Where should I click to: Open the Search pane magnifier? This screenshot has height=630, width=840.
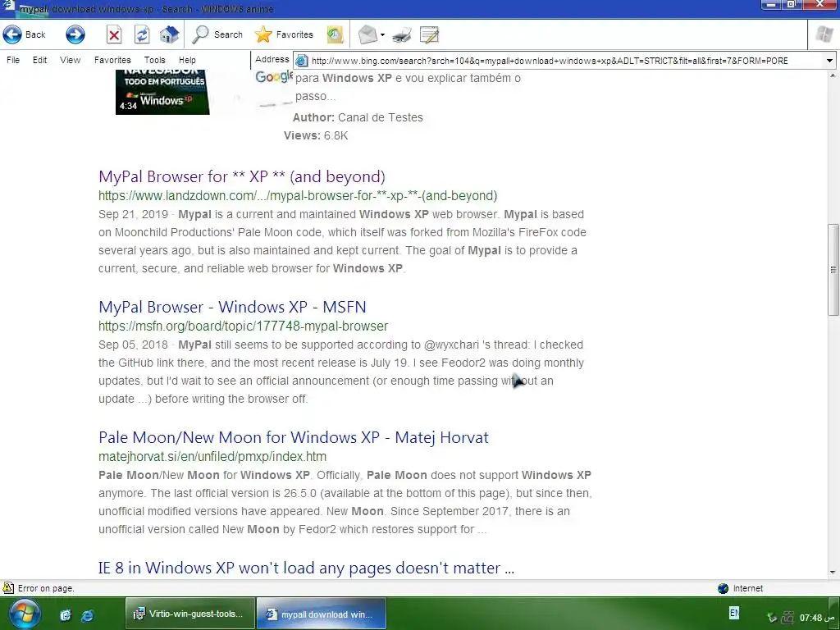coord(200,34)
